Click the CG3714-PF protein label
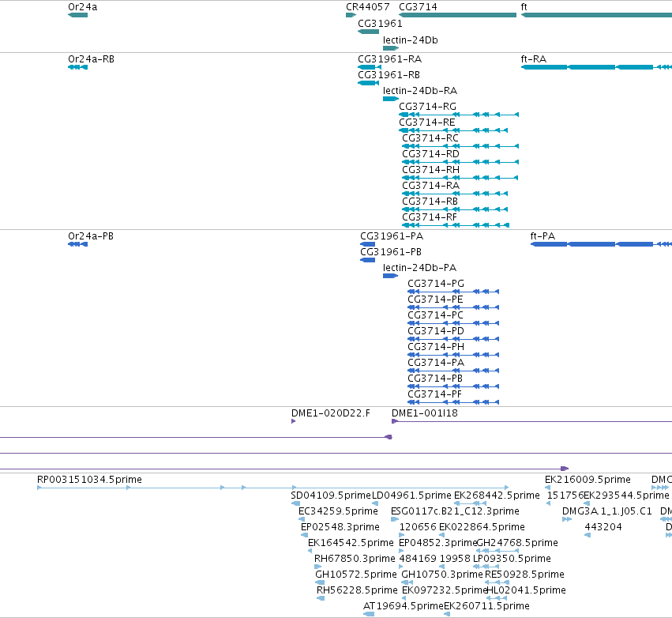672x618 pixels. tap(434, 394)
